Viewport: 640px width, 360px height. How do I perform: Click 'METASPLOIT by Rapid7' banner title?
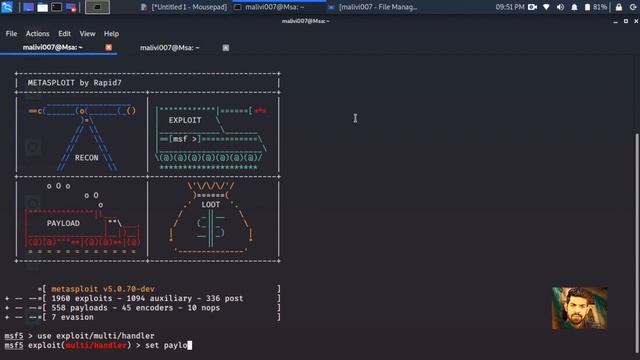pyautogui.click(x=75, y=83)
